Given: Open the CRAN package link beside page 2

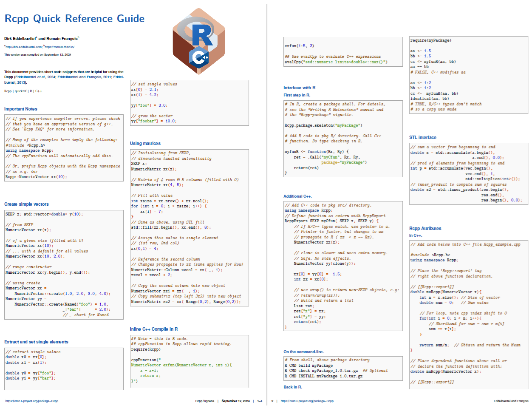Looking at the screenshot, I should 306,401.
